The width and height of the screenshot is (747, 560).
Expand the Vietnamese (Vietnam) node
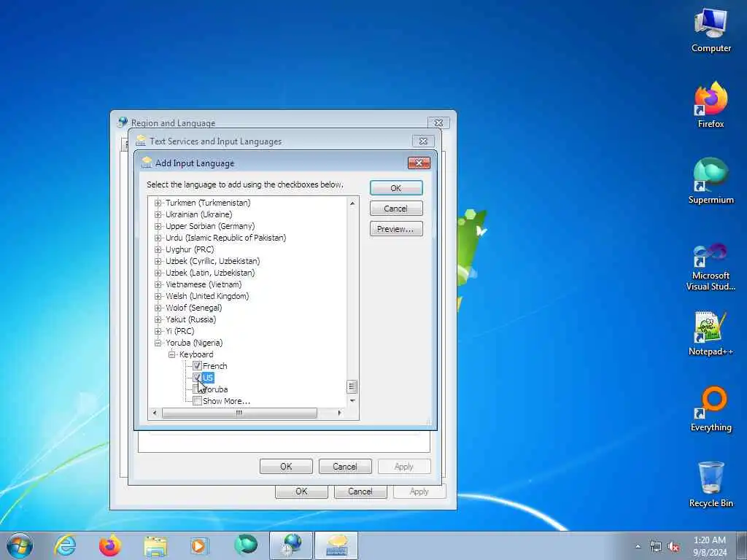158,284
